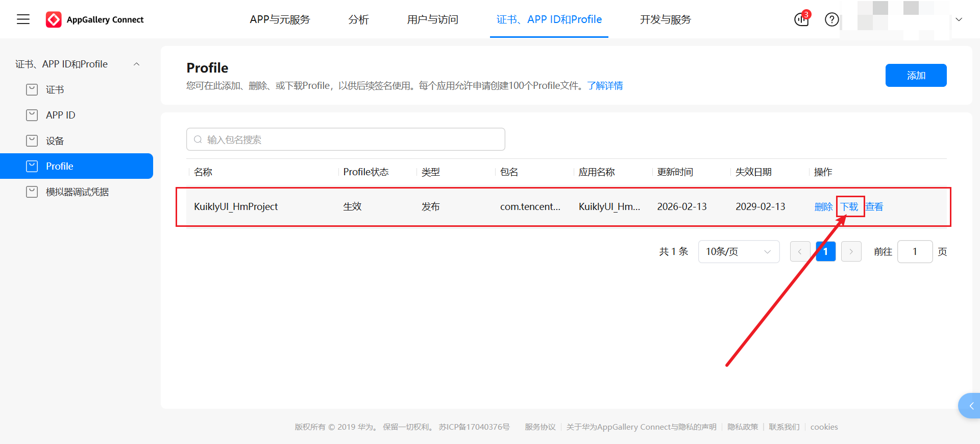The image size is (980, 444).
Task: Go to the next page arrow
Action: pos(851,251)
